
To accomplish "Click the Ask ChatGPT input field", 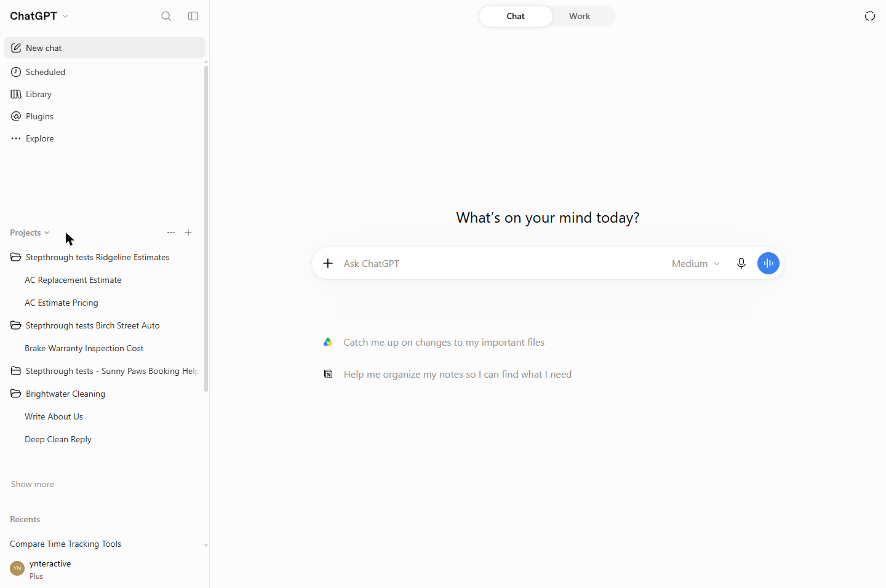I will coord(501,263).
